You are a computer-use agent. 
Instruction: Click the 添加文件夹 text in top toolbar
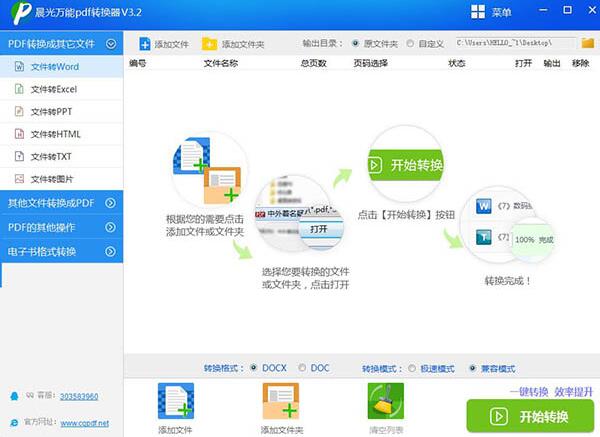(x=243, y=44)
